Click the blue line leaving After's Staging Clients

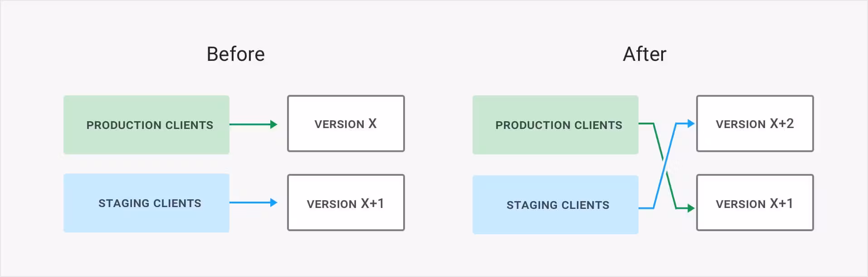[x=646, y=208]
